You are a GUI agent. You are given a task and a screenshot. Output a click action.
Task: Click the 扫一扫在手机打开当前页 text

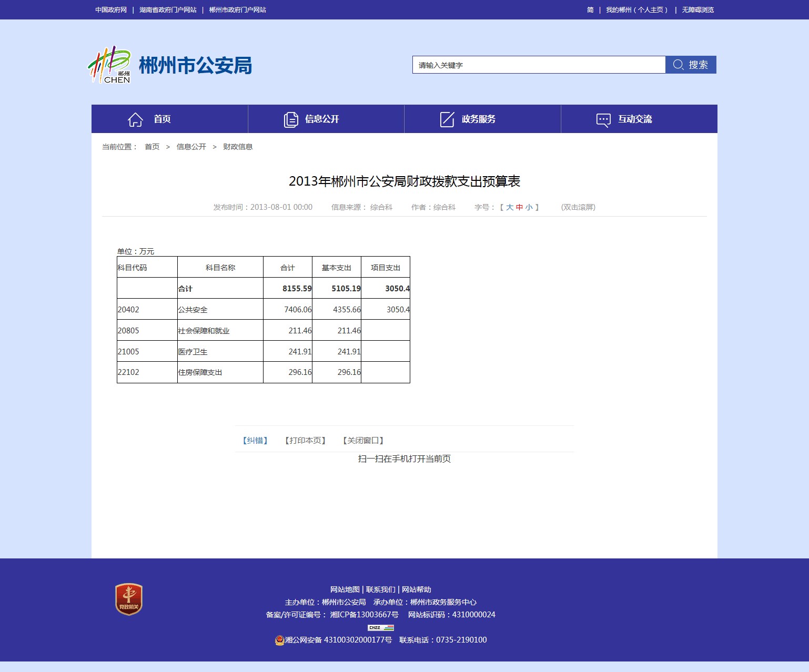pyautogui.click(x=404, y=459)
